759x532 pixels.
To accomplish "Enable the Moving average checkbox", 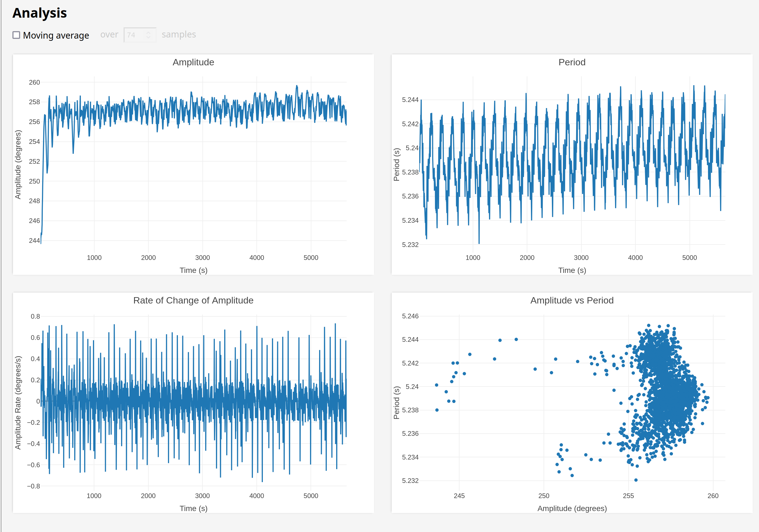I will [x=16, y=35].
